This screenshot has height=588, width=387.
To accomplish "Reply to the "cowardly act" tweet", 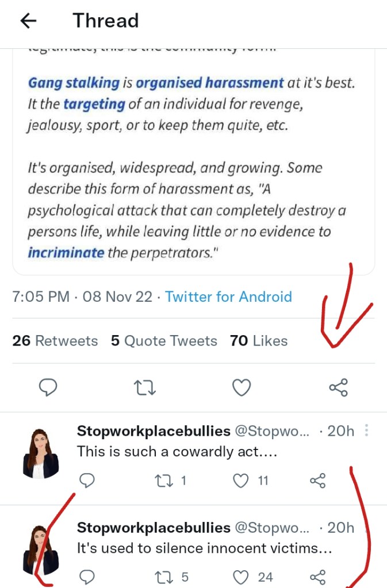I will point(86,481).
